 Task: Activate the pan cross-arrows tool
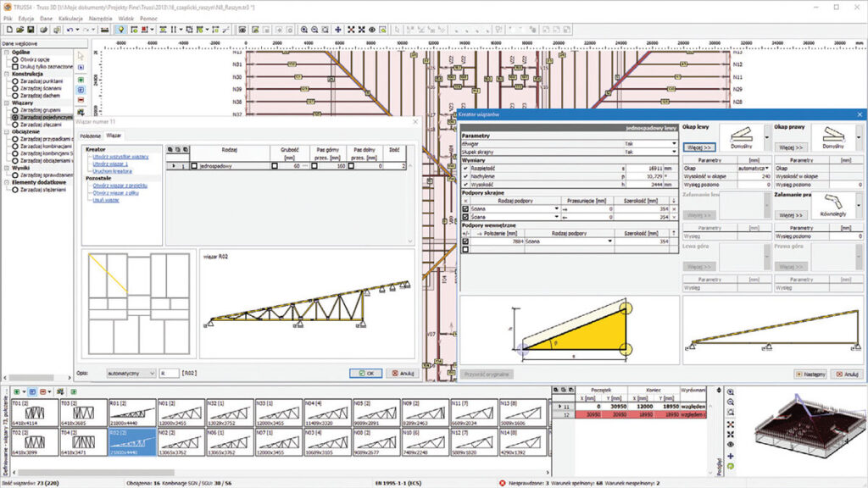[337, 30]
